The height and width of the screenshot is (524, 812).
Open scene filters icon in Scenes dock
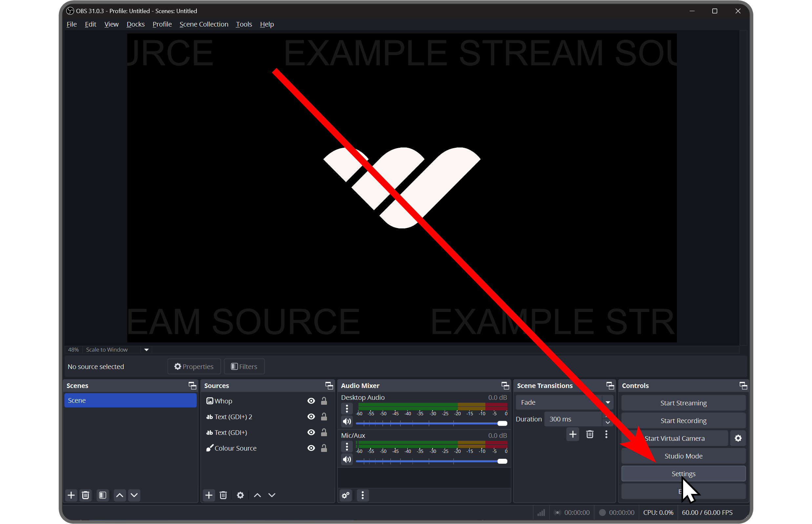[x=102, y=495]
